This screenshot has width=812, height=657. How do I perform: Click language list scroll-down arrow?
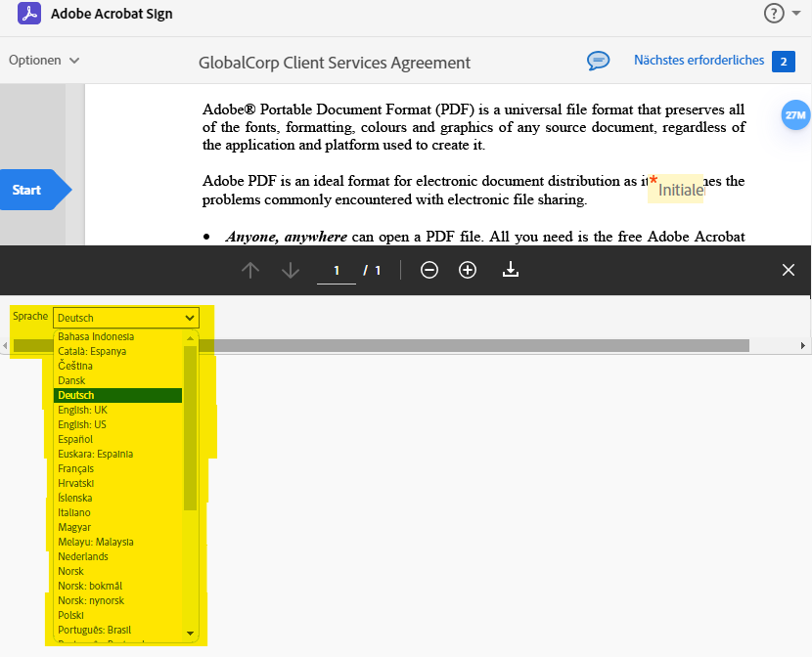pyautogui.click(x=190, y=634)
